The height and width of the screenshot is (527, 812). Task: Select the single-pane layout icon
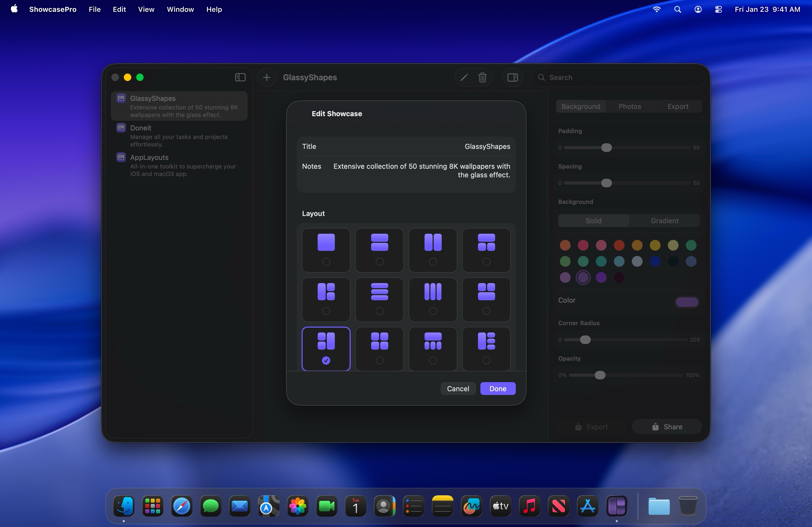326,242
